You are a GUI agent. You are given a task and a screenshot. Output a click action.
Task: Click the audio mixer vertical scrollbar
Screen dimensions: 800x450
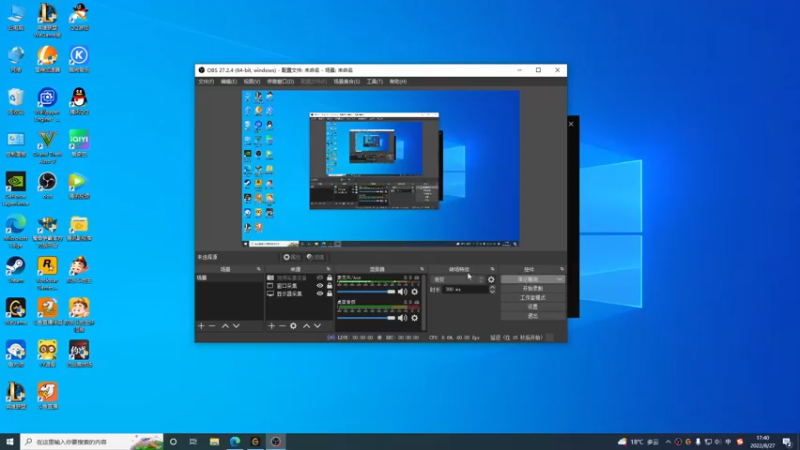click(424, 303)
